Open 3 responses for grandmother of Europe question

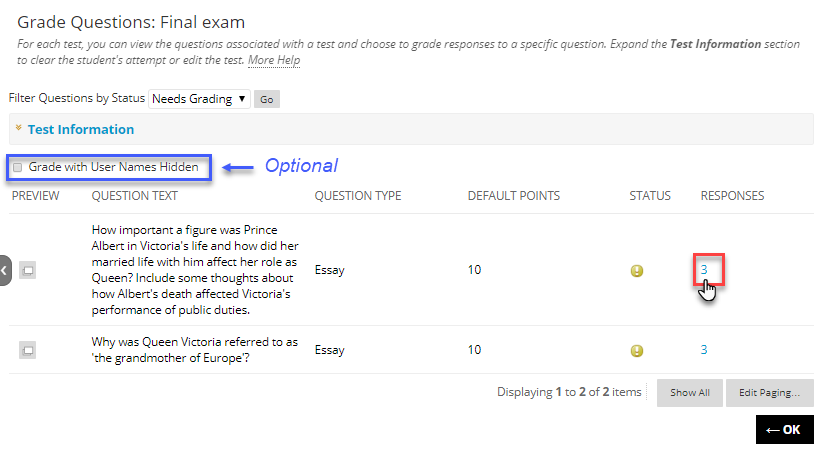pyautogui.click(x=704, y=350)
